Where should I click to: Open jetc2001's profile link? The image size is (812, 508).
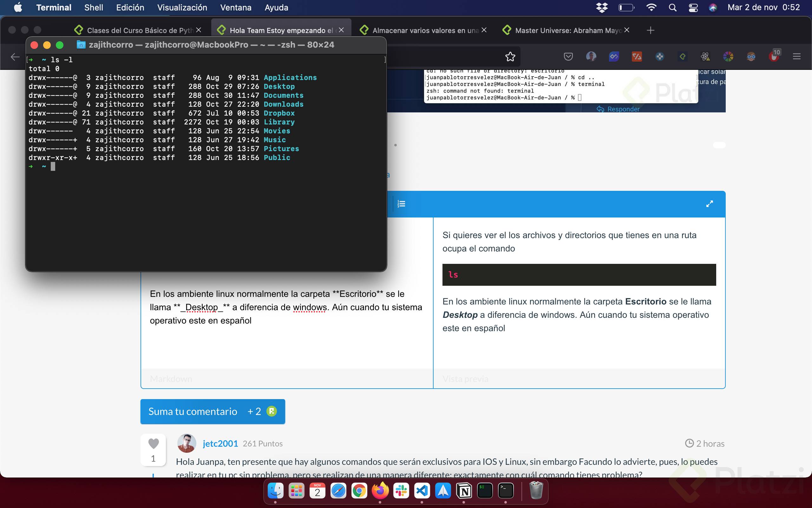pos(220,444)
